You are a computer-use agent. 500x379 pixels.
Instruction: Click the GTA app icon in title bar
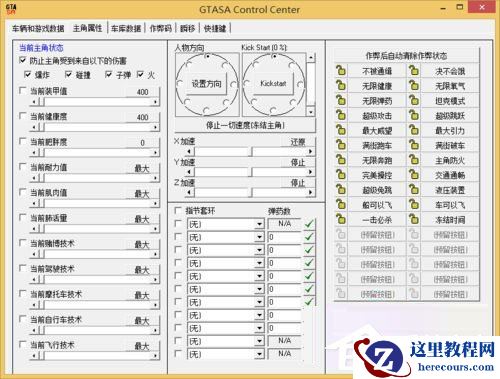click(x=11, y=9)
